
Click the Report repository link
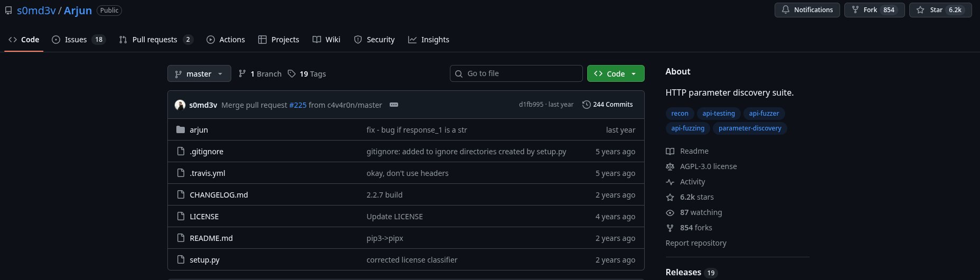point(696,243)
